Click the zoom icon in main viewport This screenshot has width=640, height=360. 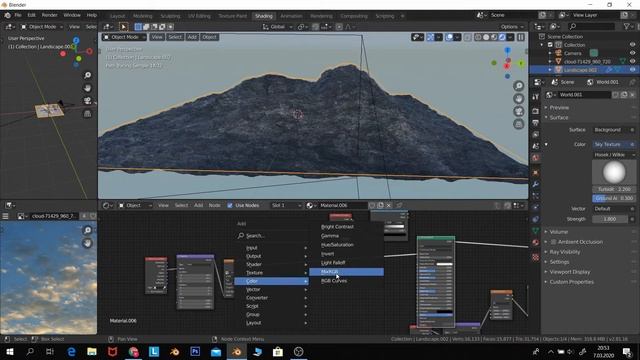[519, 86]
